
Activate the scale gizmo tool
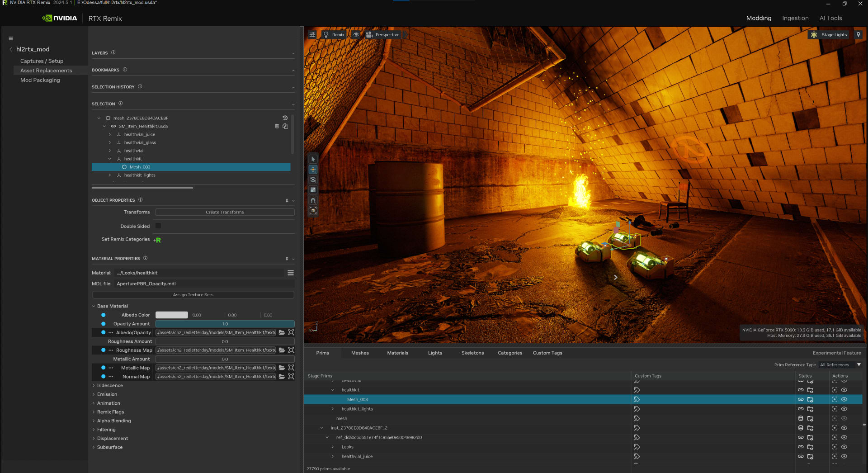click(x=313, y=190)
